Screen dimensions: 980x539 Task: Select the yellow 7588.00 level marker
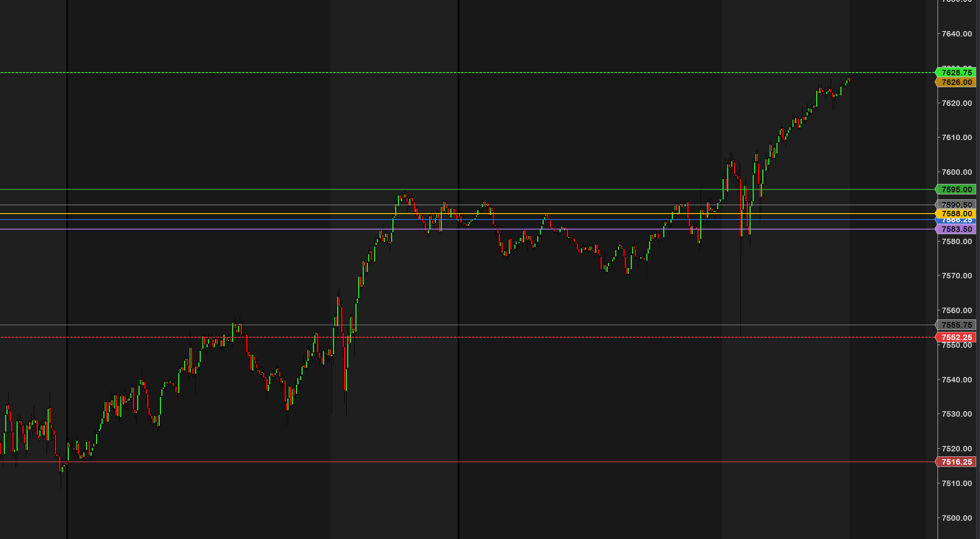tap(956, 214)
